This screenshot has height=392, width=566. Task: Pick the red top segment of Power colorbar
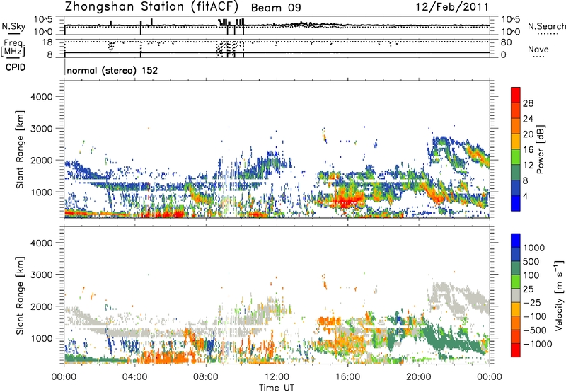516,95
